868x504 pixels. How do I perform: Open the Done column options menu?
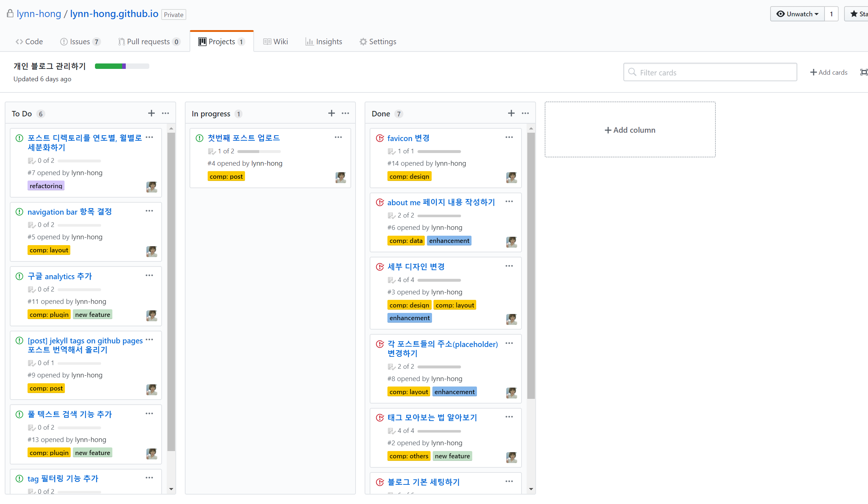pos(525,113)
